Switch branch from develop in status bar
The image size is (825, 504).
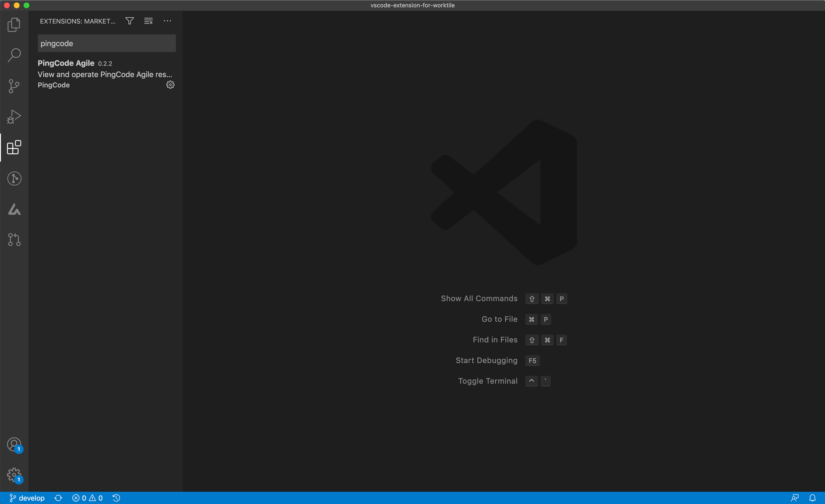(x=27, y=498)
